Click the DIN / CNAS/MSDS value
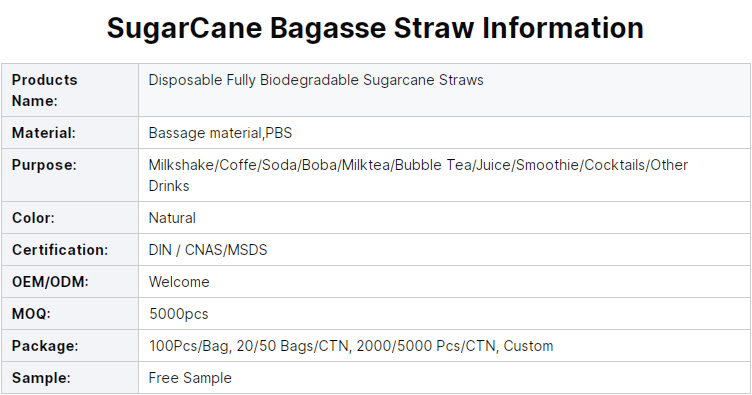This screenshot has height=395, width=752. coord(208,250)
